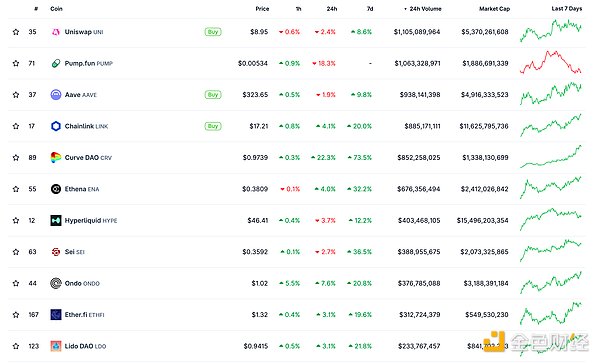Click the Buy button for Aave
Screen dimensions: 600x363
click(x=213, y=94)
